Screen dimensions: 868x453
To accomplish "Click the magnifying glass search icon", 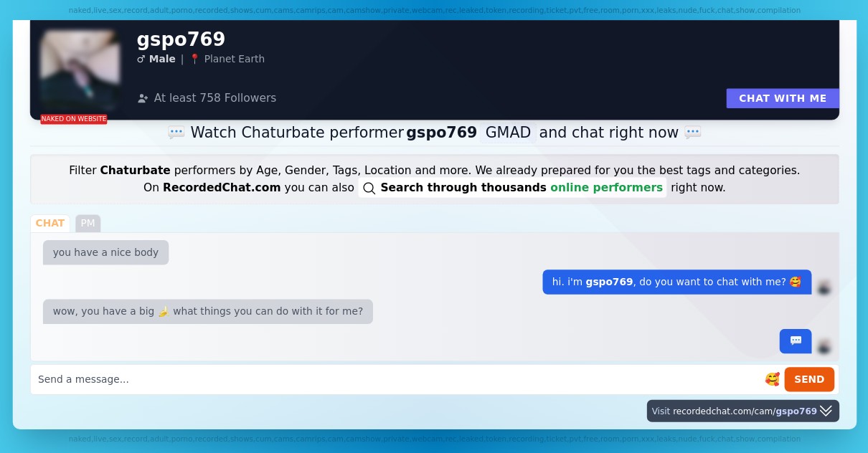I will coord(369,189).
